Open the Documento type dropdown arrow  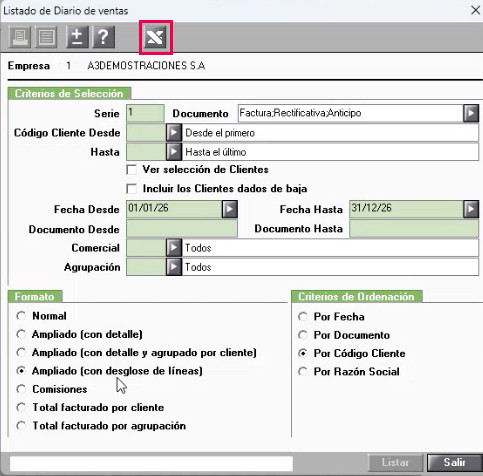(471, 113)
